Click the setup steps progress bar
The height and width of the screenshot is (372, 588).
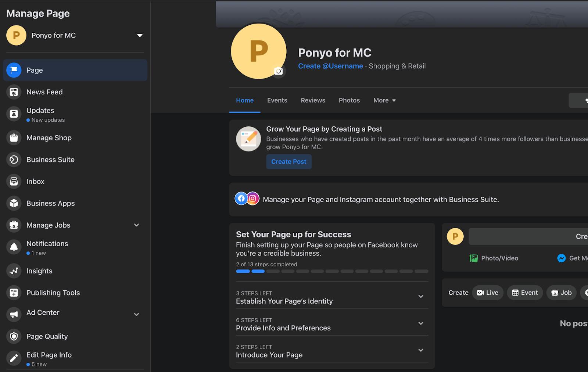tap(332, 271)
